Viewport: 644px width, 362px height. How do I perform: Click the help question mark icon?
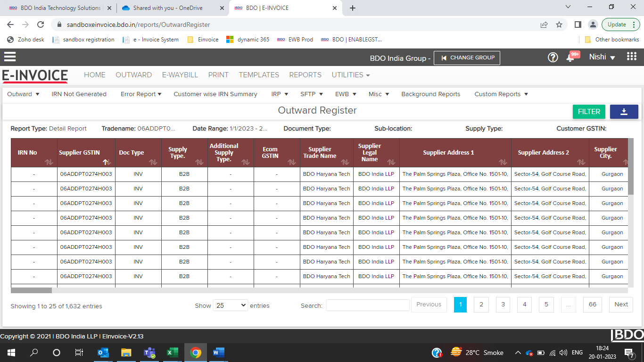[553, 58]
